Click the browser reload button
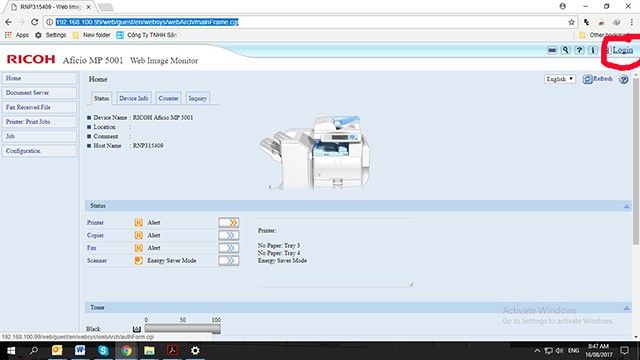 coord(35,22)
